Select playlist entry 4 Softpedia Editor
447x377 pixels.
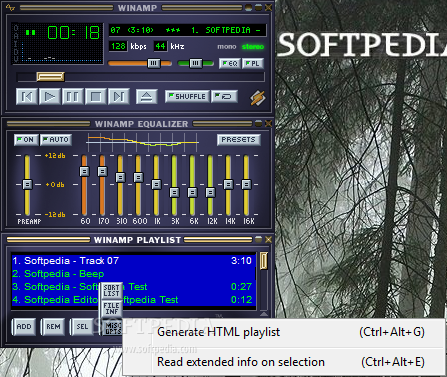click(x=134, y=300)
